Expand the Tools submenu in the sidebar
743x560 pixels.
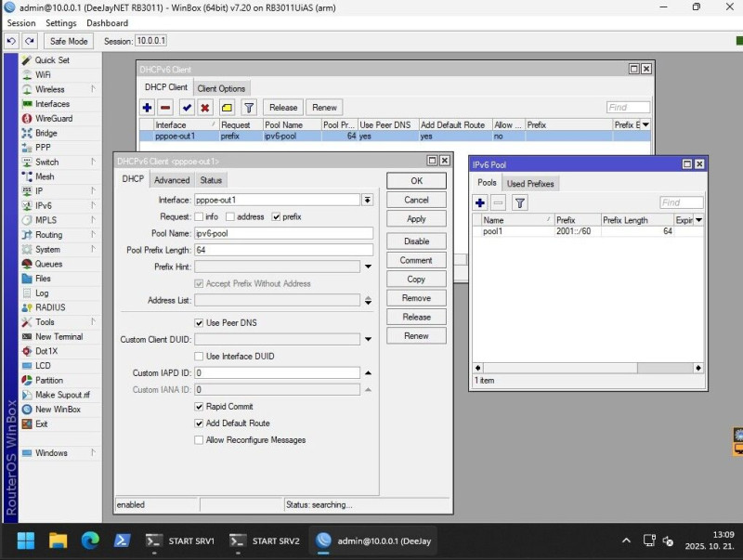93,321
